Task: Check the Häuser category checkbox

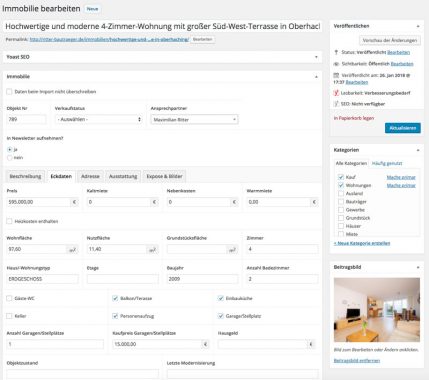Action: 341,226
